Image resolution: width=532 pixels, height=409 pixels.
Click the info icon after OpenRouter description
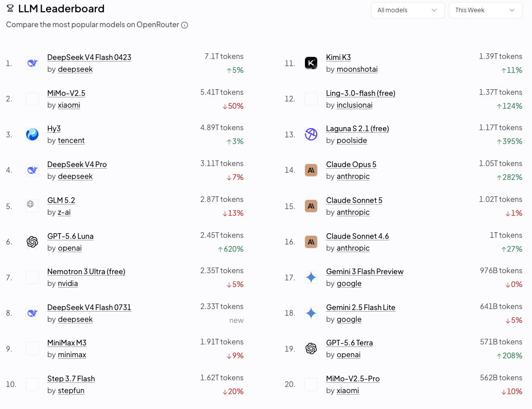tap(185, 25)
